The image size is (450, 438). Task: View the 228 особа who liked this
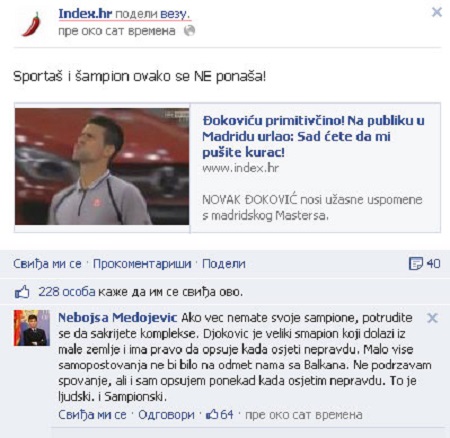click(67, 292)
